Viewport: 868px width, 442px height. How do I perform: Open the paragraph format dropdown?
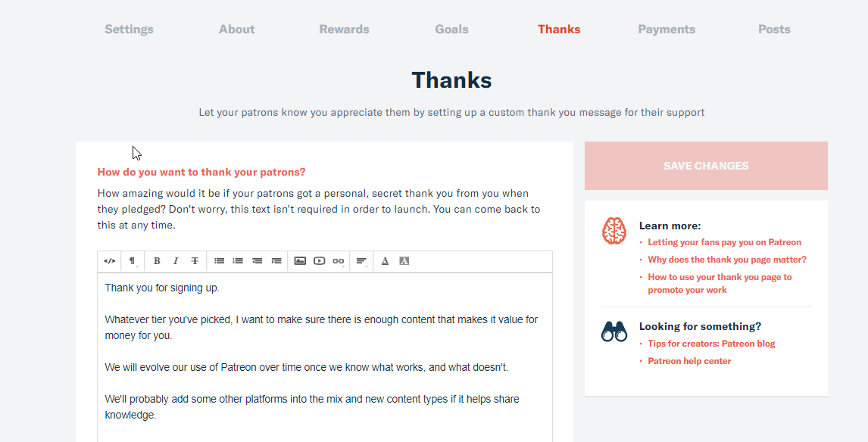tap(133, 261)
